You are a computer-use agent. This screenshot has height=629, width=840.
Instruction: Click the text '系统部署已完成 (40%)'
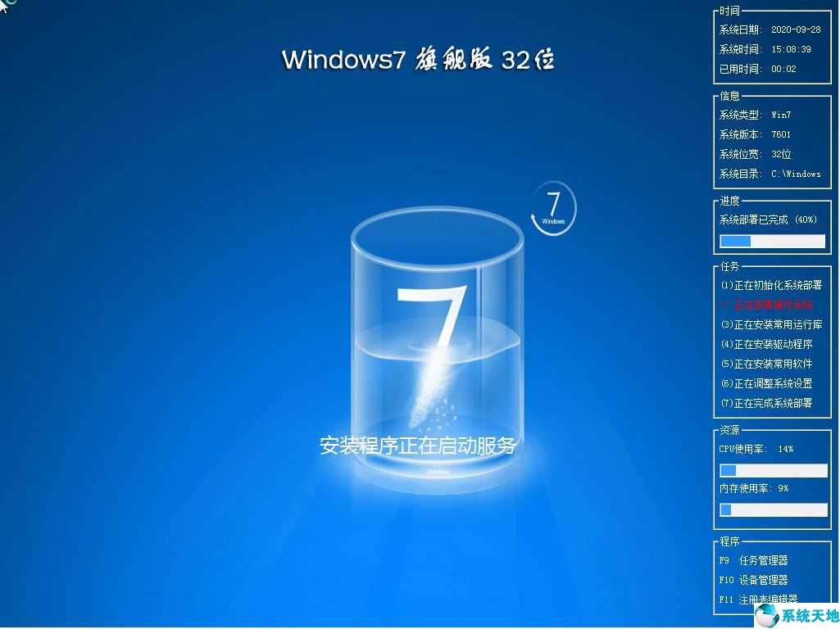[768, 219]
